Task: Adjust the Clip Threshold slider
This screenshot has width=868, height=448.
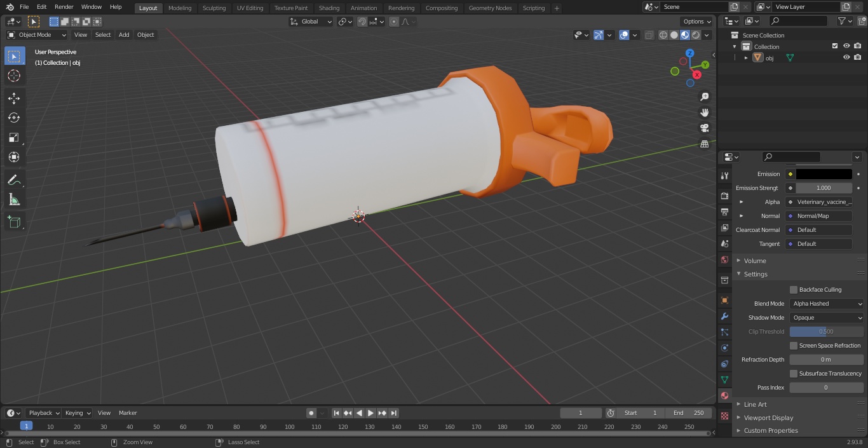Action: coord(827,332)
